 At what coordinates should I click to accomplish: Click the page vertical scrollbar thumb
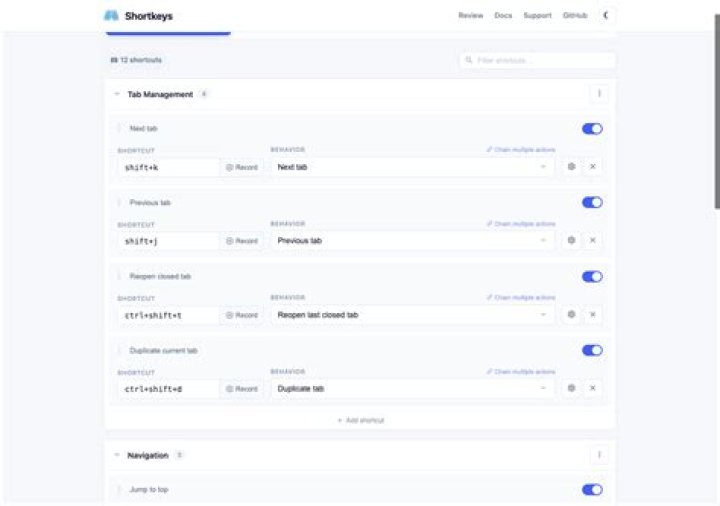pyautogui.click(x=717, y=112)
